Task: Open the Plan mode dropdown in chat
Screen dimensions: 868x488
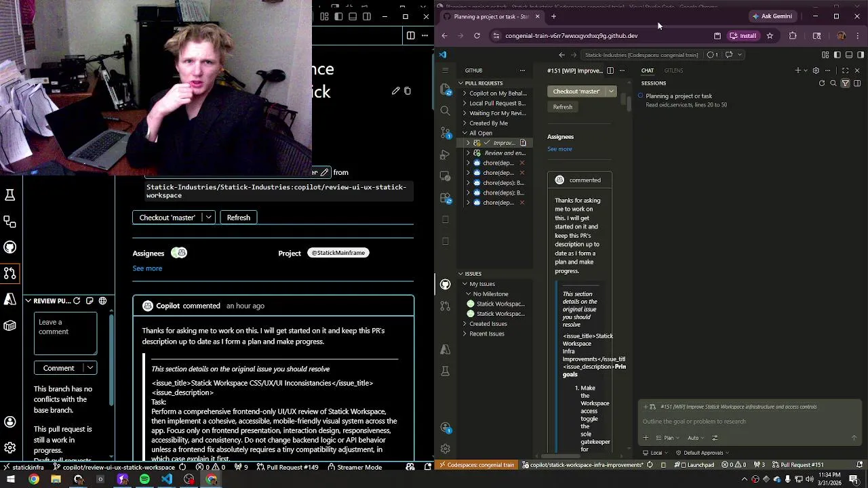Action: pos(668,438)
